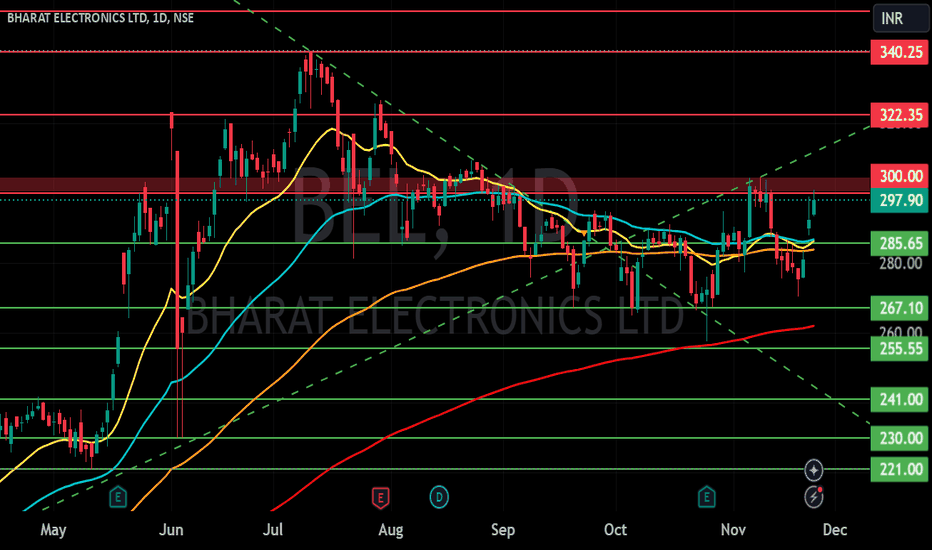This screenshot has height=550, width=932.
Task: Click the Jun label on time axis
Action: pos(171,530)
